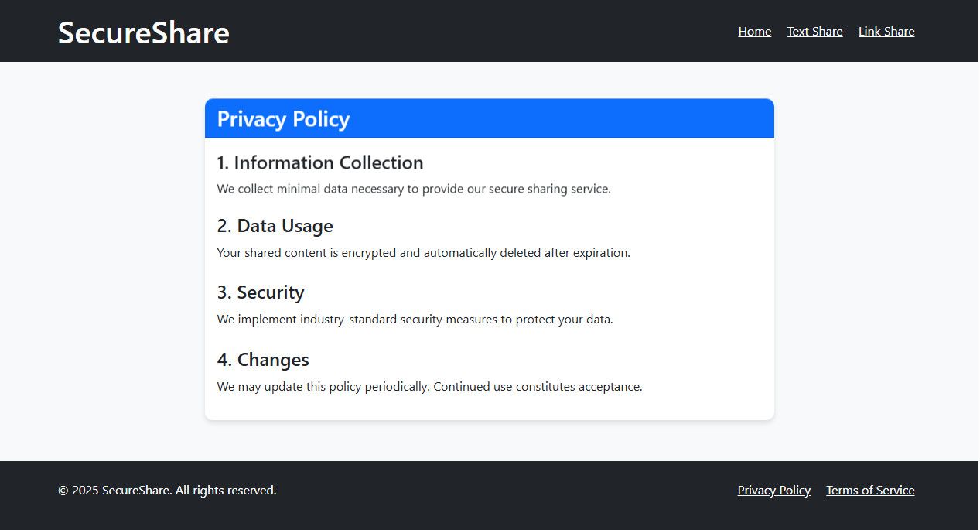980x530 pixels.
Task: Open the Terms of Service link
Action: coord(869,491)
